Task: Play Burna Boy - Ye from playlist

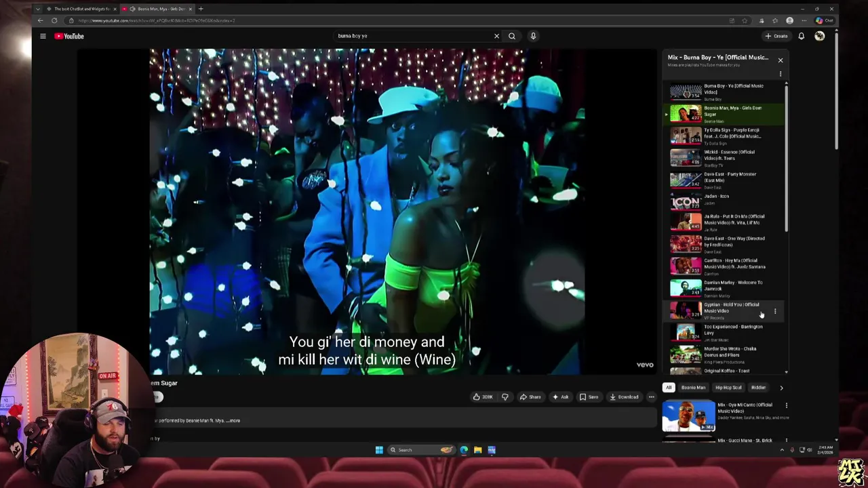Action: (724, 91)
